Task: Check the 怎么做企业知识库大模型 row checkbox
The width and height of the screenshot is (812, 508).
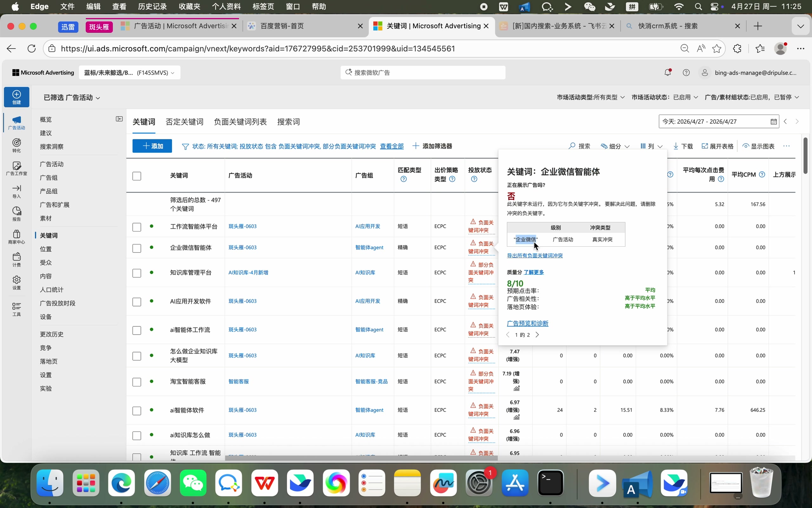Action: click(137, 356)
